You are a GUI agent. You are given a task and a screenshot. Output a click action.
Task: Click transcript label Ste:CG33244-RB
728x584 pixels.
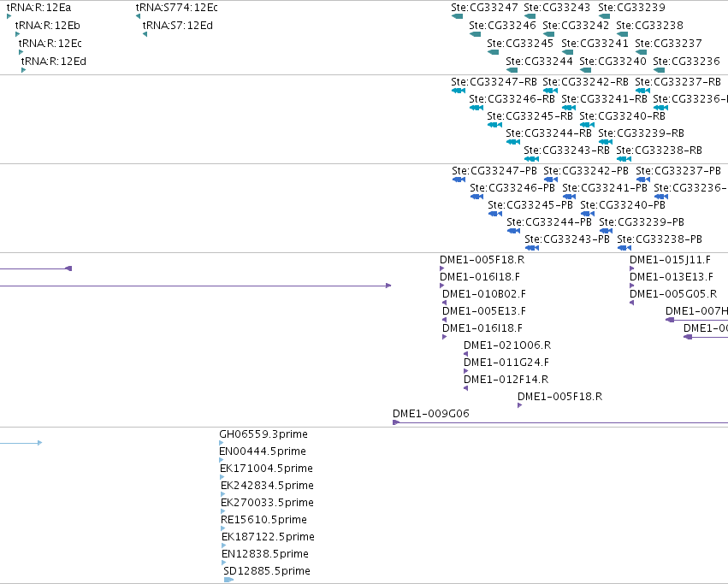[x=549, y=133]
